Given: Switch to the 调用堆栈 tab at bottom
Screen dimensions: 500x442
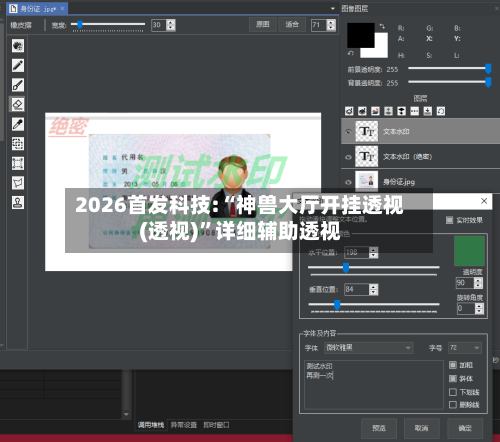Looking at the screenshot, I should click(x=151, y=425).
